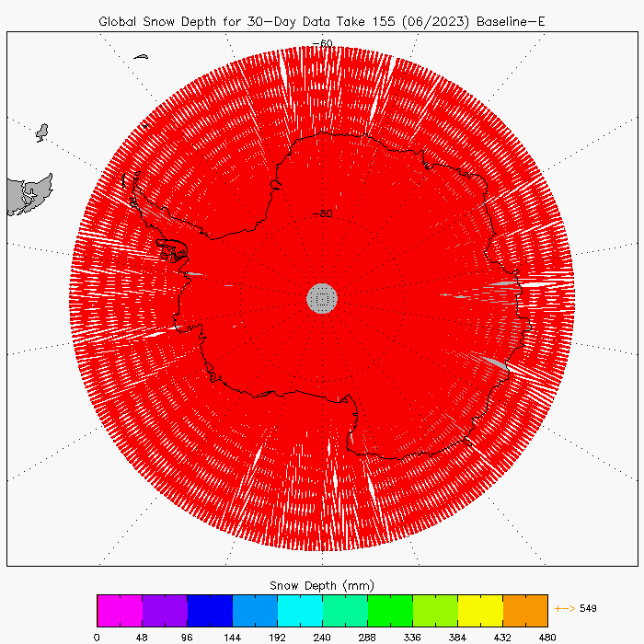Click the magenta 0–48 mm color swatch
Screen dimensions: 644x644
coord(119,610)
